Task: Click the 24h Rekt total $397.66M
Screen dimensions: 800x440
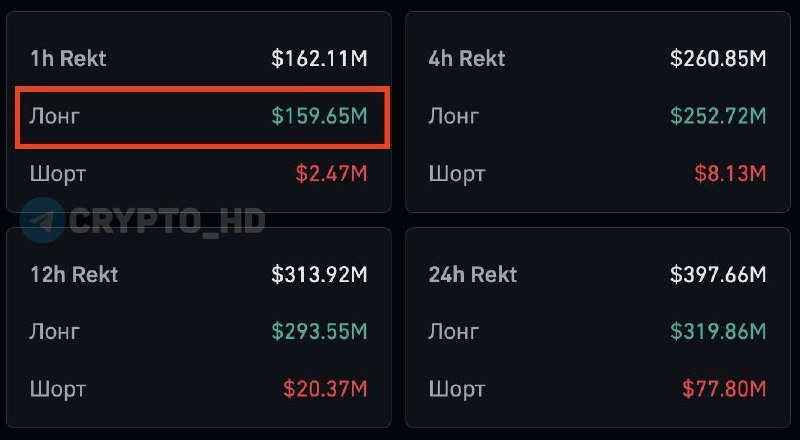Action: point(718,275)
